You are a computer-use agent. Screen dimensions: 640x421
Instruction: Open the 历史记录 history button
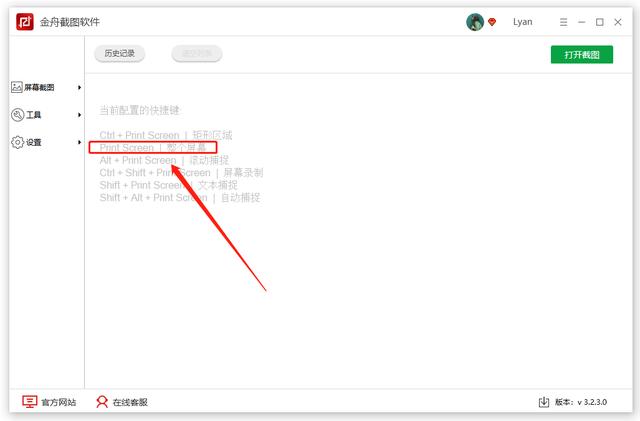coord(120,54)
